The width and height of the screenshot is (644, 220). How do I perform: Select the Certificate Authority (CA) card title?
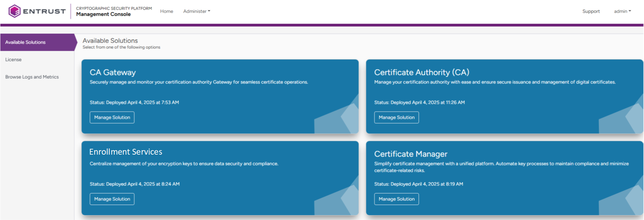coord(421,72)
